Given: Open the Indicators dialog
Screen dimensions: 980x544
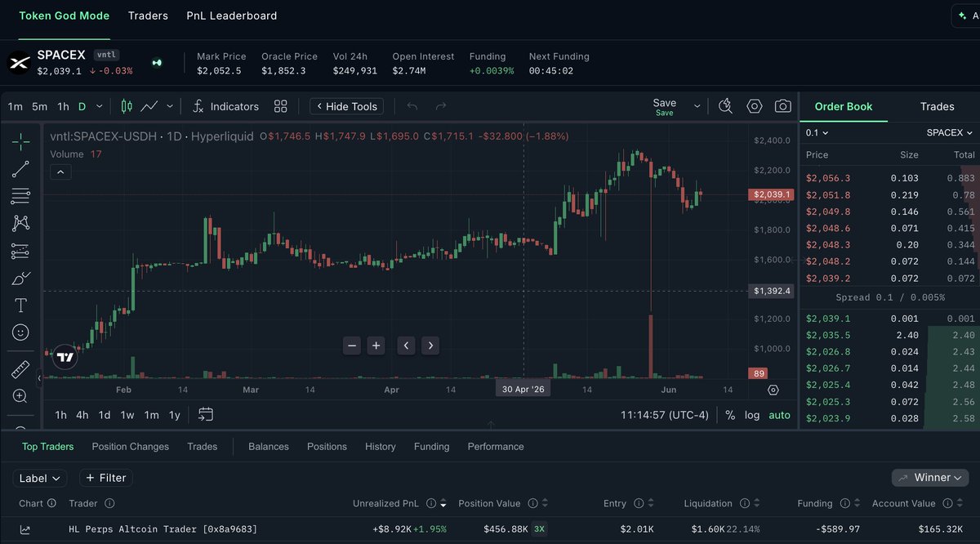Looking at the screenshot, I should 225,106.
